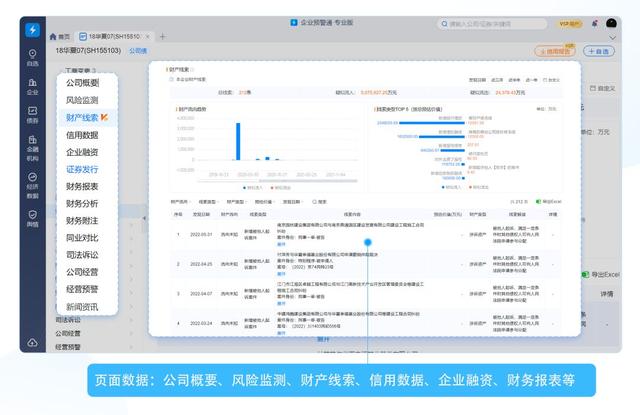
Task: Select 风险监测 in the menu
Action: (82, 100)
